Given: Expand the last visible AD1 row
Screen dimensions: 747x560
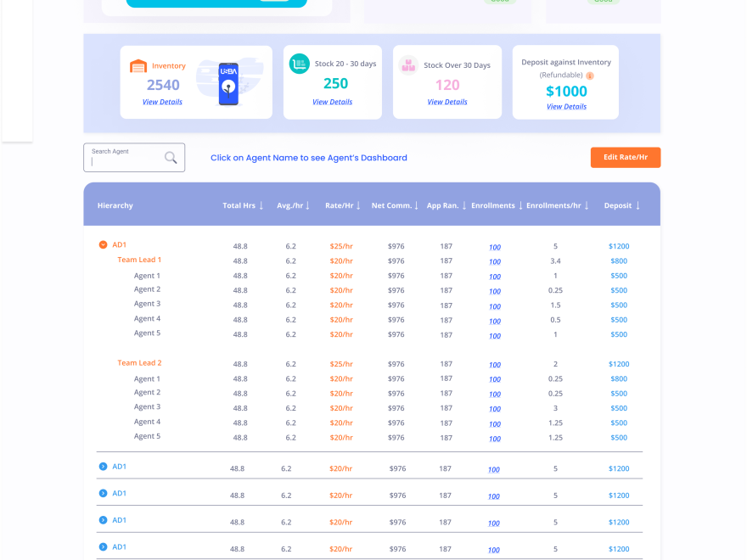Looking at the screenshot, I should [103, 547].
